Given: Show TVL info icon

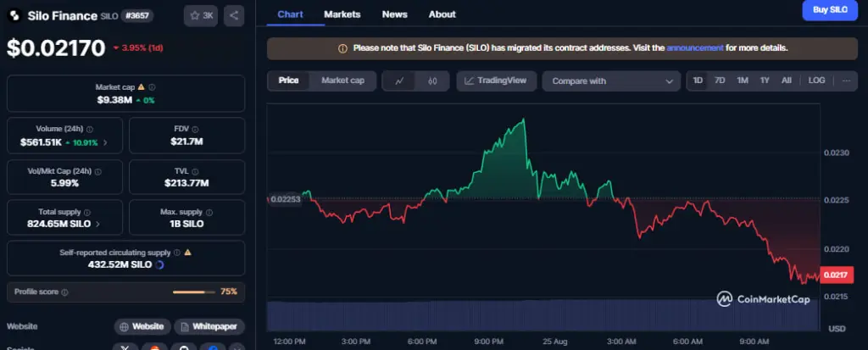Looking at the screenshot, I should coord(195,172).
